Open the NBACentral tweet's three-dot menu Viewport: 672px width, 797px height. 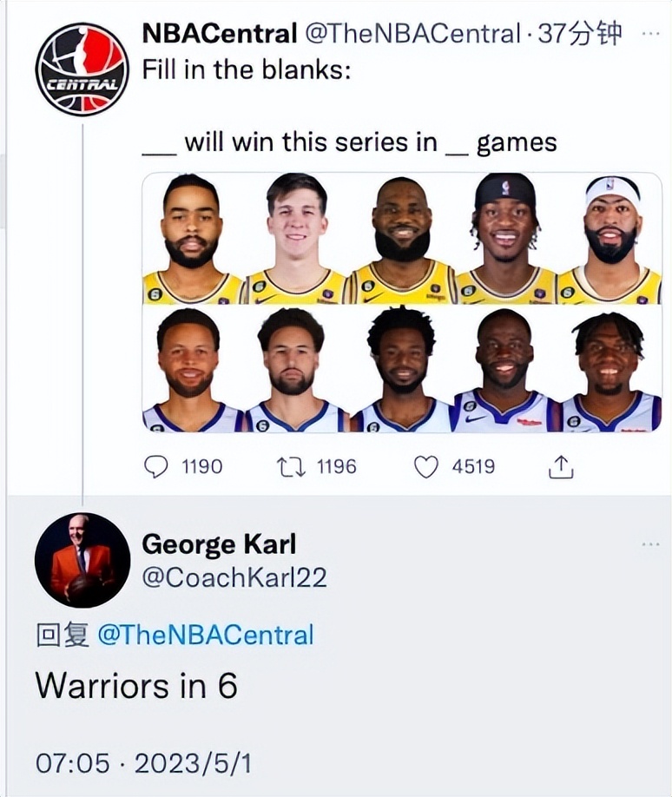[649, 32]
